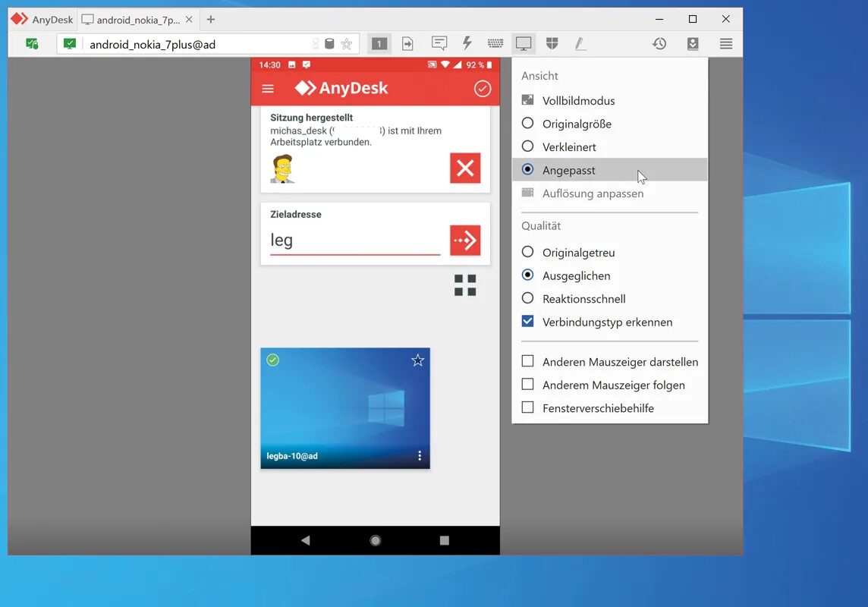Click the Simpsons avatar image
The width and height of the screenshot is (868, 607).
point(283,168)
